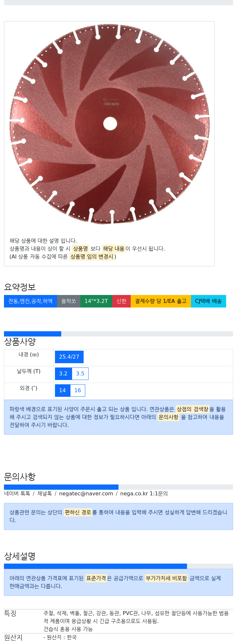The image size is (237, 644).
Task: Click the 문의사항 section progress bar
Action: point(61,487)
